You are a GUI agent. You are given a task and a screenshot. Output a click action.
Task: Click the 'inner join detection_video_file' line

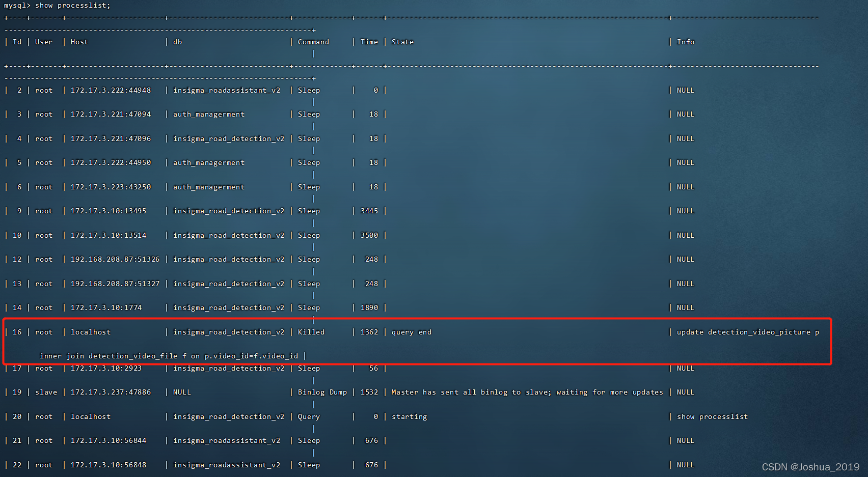[169, 356]
